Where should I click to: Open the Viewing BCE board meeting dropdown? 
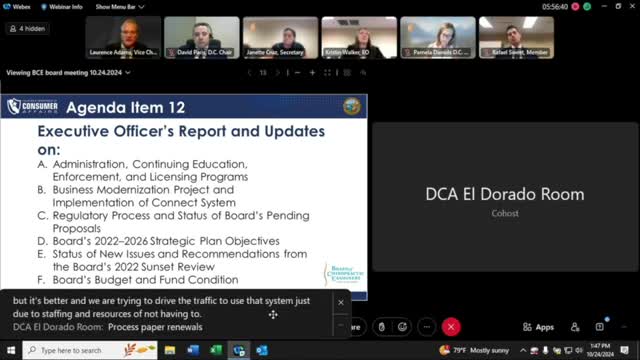pos(68,73)
